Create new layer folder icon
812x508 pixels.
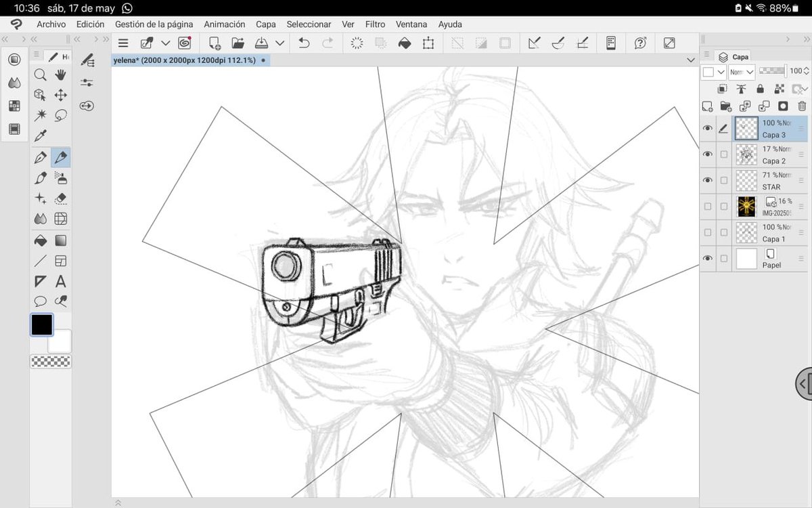(726, 106)
